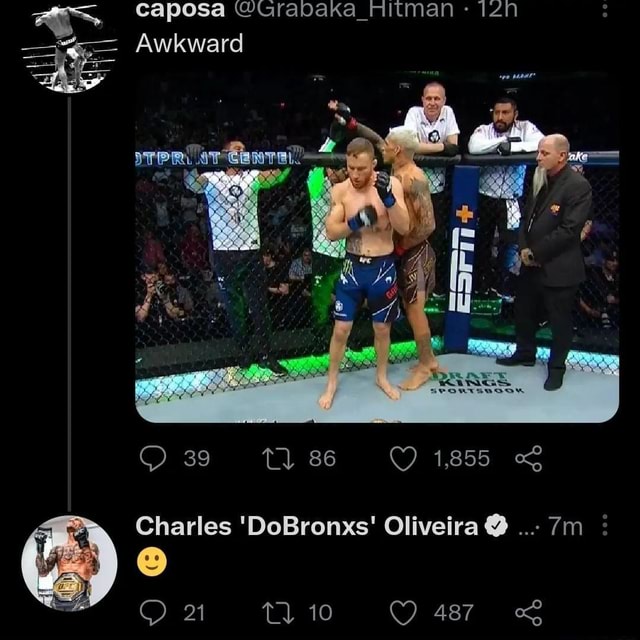Like the reply with 487 likes
This screenshot has width=640, height=640.
(x=403, y=612)
